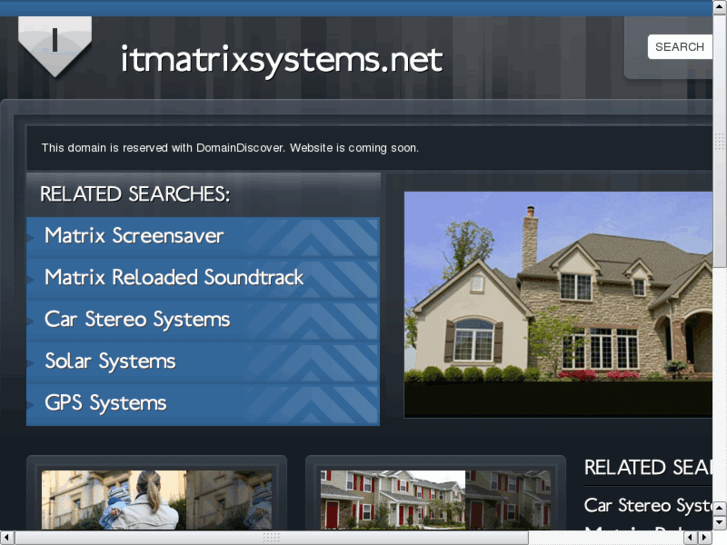Click the RELATED SEARCHES: heading
727x545 pixels.
[135, 194]
